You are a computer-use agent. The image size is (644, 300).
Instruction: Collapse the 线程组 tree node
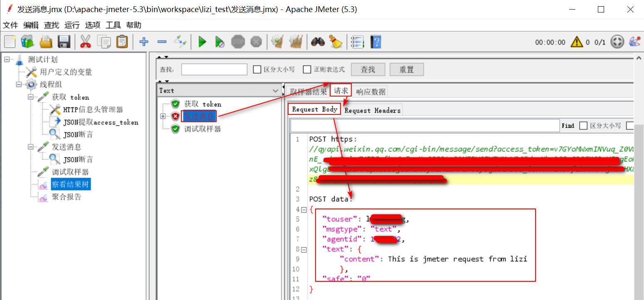pos(19,85)
